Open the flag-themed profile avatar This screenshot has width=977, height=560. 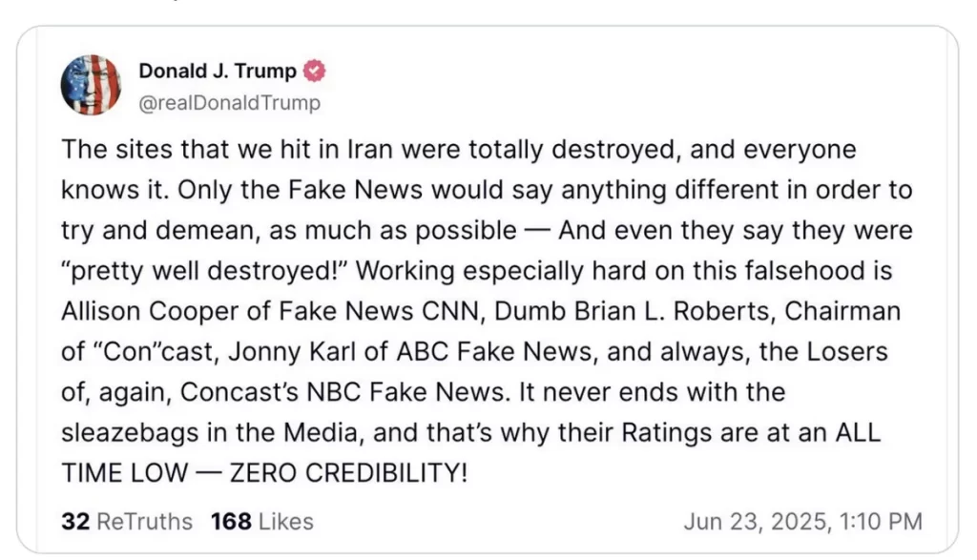[x=91, y=85]
